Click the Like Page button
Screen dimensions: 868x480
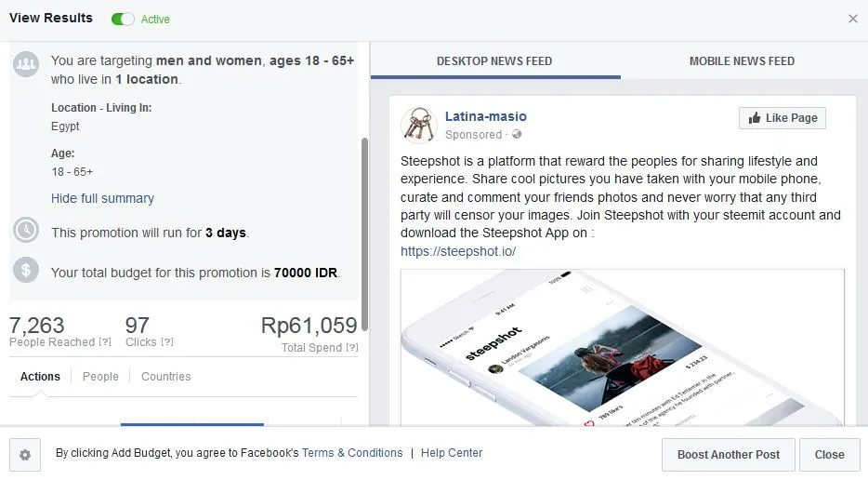tap(783, 118)
